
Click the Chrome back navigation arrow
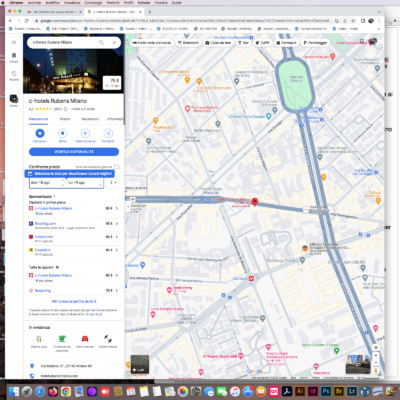[x=10, y=21]
